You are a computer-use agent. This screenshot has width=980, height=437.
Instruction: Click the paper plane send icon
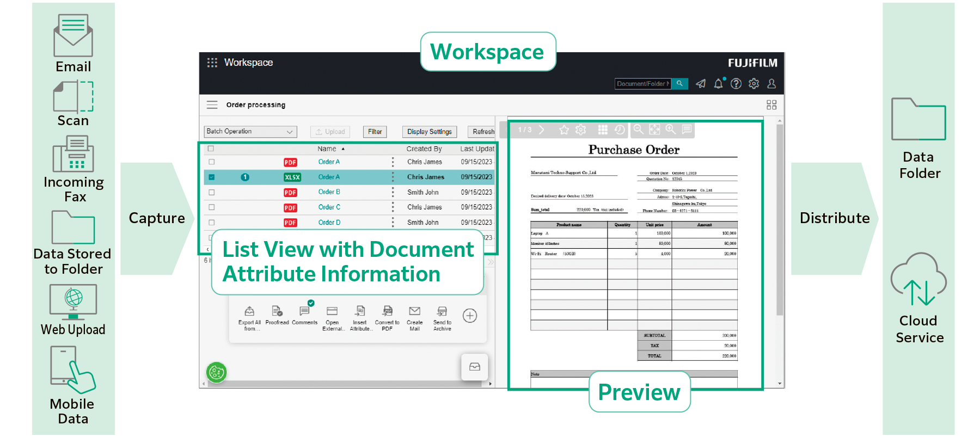tap(701, 84)
